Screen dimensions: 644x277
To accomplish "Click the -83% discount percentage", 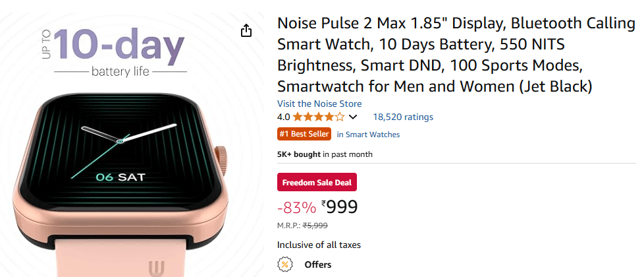I will coord(297,208).
